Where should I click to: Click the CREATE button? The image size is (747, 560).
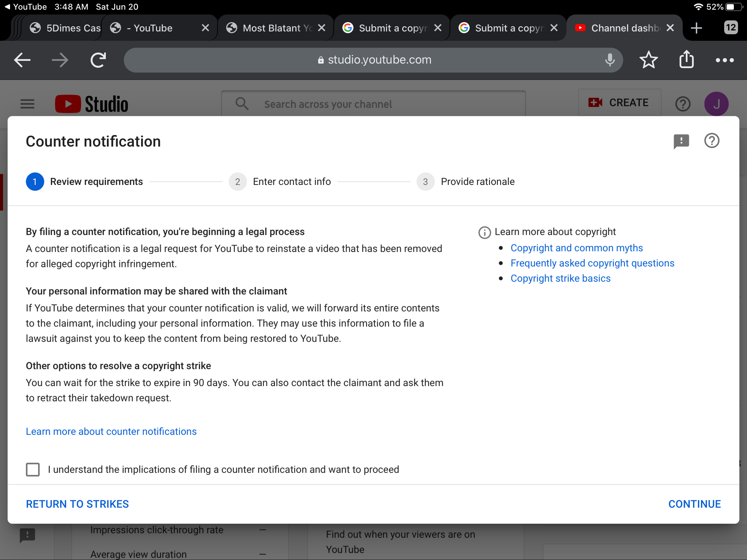click(x=620, y=103)
